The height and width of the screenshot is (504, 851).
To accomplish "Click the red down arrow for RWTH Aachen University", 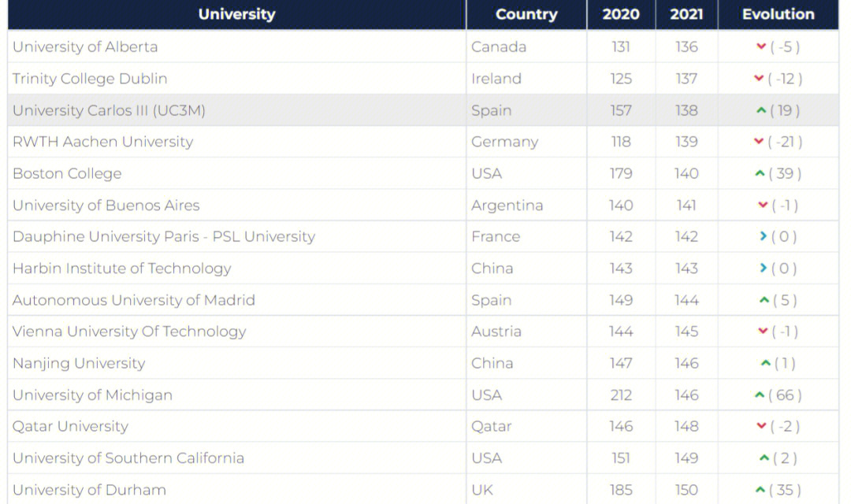I will [x=759, y=142].
